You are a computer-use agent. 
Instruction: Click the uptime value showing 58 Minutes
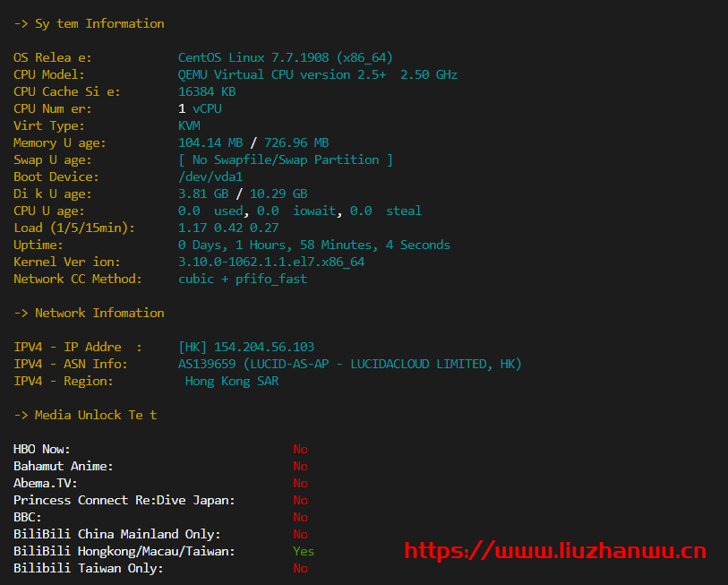pyautogui.click(x=314, y=245)
